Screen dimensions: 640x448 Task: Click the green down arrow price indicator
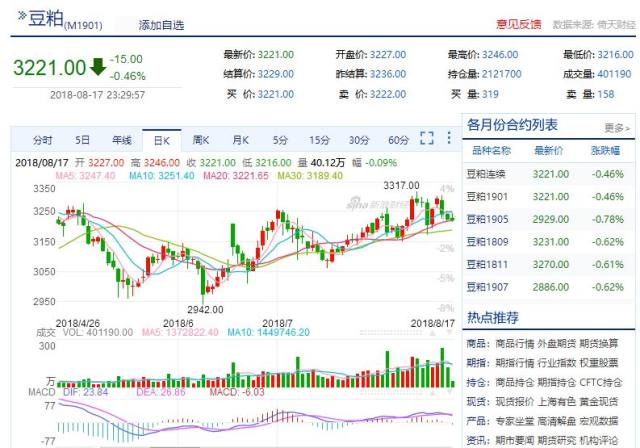coord(96,67)
